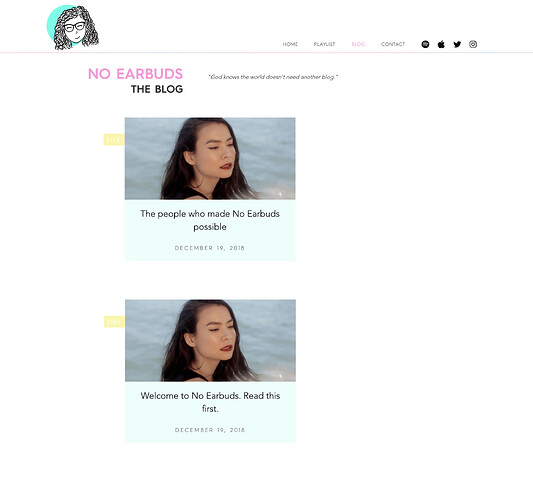Open the Contact menu item
The height and width of the screenshot is (500, 533).
click(x=393, y=44)
